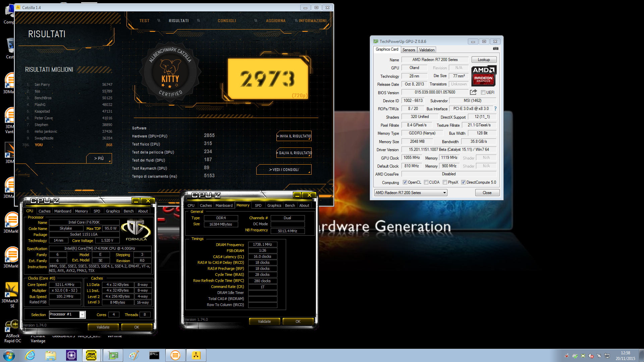Click the AMD Radeon Graphics logo in GPU-Z
The width and height of the screenshot is (644, 362).
[484, 76]
